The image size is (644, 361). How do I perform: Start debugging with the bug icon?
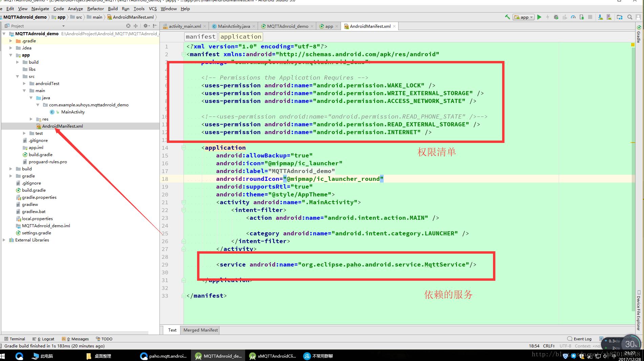[x=556, y=17]
